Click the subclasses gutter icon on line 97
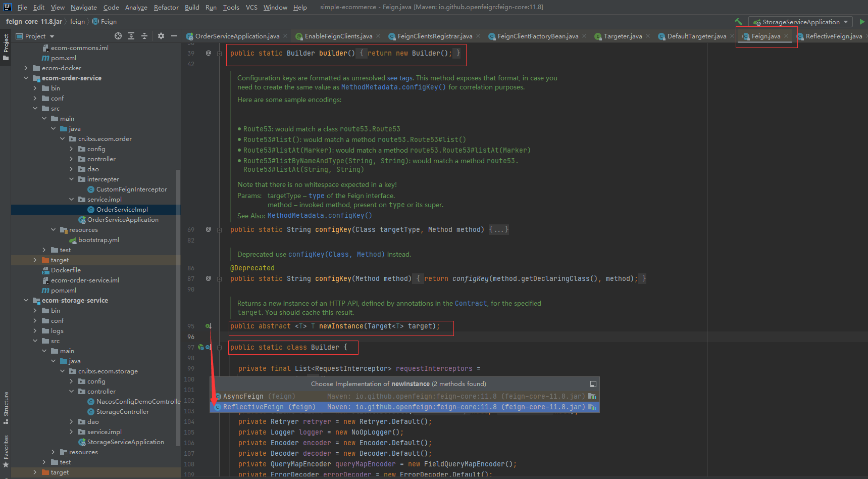 (208, 347)
